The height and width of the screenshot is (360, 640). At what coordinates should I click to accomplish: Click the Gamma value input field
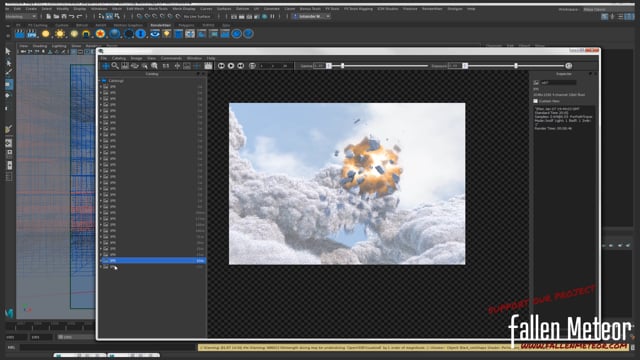(x=319, y=66)
